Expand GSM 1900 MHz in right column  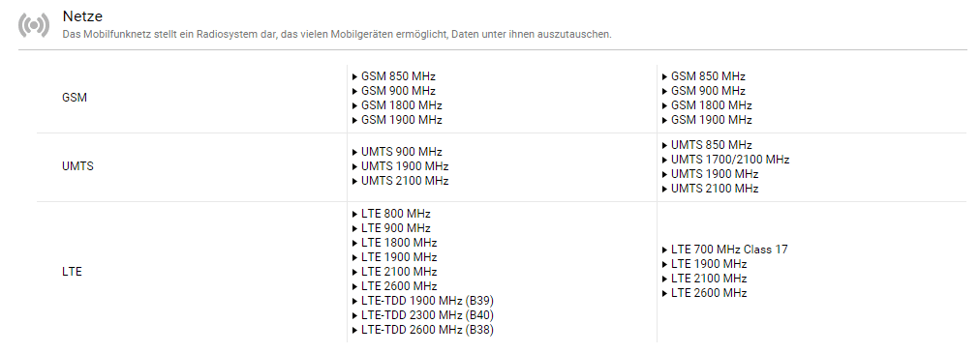click(707, 120)
